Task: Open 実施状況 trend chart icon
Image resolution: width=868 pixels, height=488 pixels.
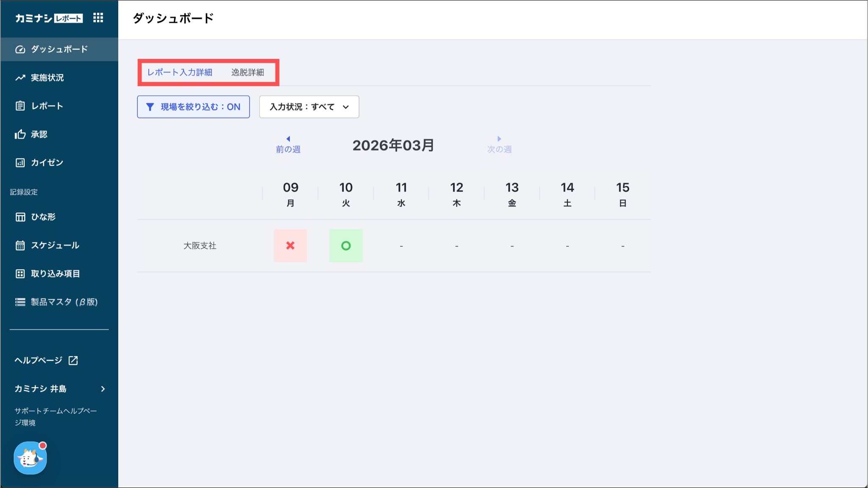Action: pyautogui.click(x=20, y=78)
